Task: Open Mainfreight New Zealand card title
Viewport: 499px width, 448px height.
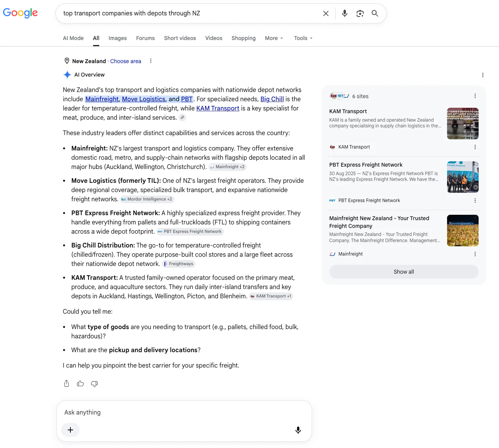Action: tap(379, 222)
